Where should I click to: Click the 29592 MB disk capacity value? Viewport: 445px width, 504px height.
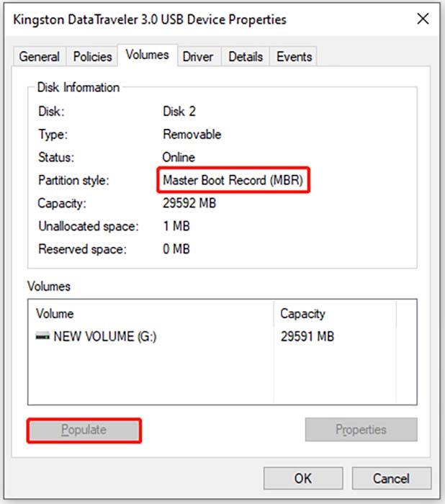(189, 204)
